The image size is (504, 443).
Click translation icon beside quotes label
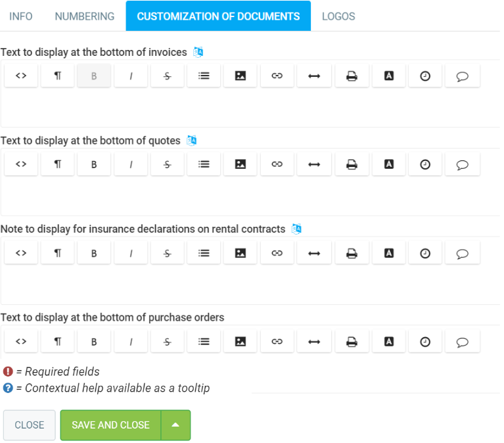tap(192, 141)
